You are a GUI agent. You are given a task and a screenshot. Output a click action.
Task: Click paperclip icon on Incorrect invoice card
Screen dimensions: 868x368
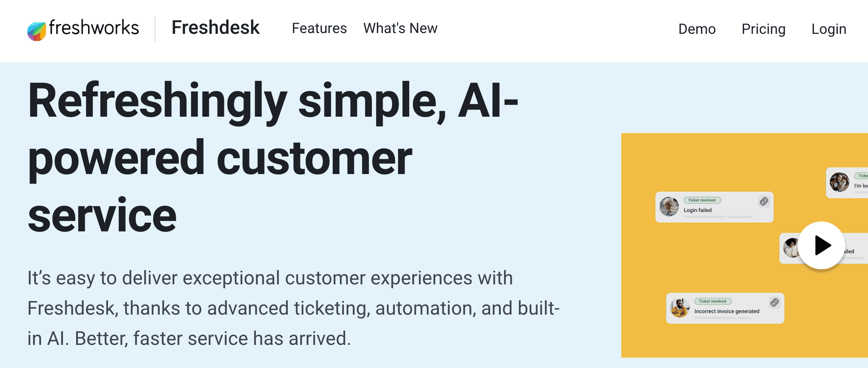pos(774,303)
